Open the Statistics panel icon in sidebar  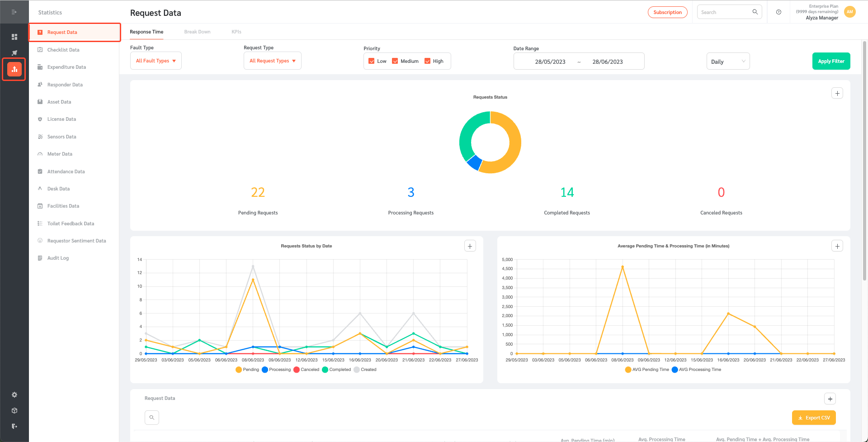[14, 69]
